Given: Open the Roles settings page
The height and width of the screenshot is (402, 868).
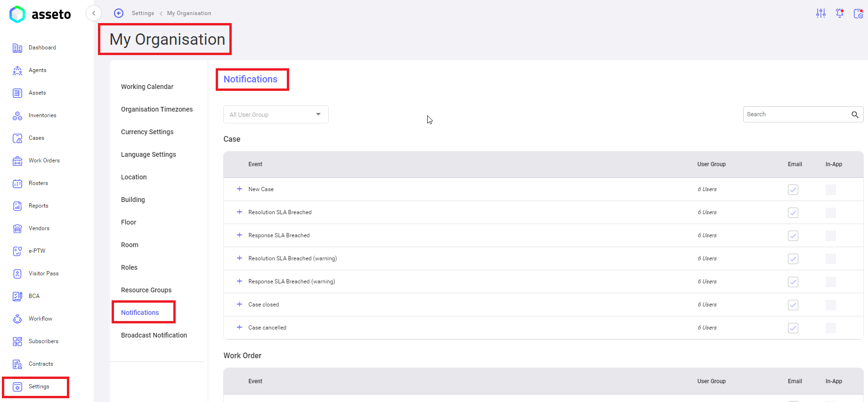Looking at the screenshot, I should pyautogui.click(x=129, y=267).
